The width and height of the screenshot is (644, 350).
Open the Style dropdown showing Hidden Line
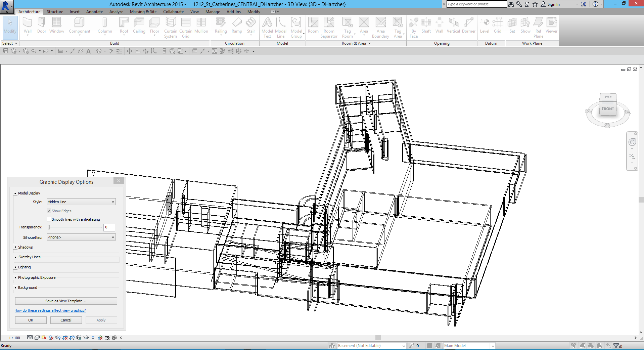pos(81,202)
